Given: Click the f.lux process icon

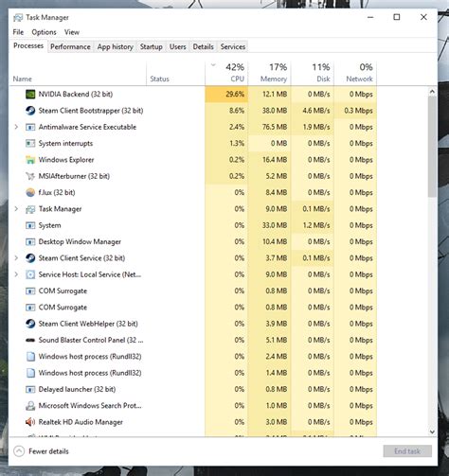Looking at the screenshot, I should tap(30, 192).
